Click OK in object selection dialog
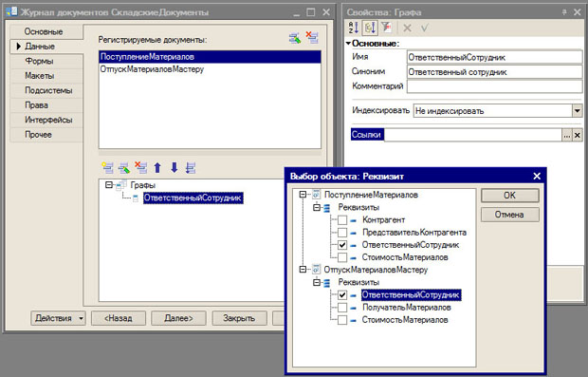Image resolution: width=588 pixels, height=377 pixels. tap(509, 196)
